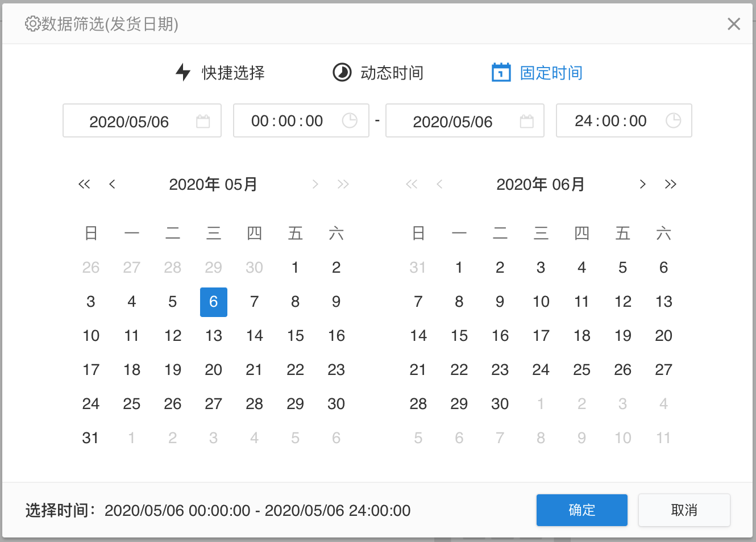Click the 2020年 06月 month header
Screen dimensions: 756x542
pyautogui.click(x=541, y=184)
